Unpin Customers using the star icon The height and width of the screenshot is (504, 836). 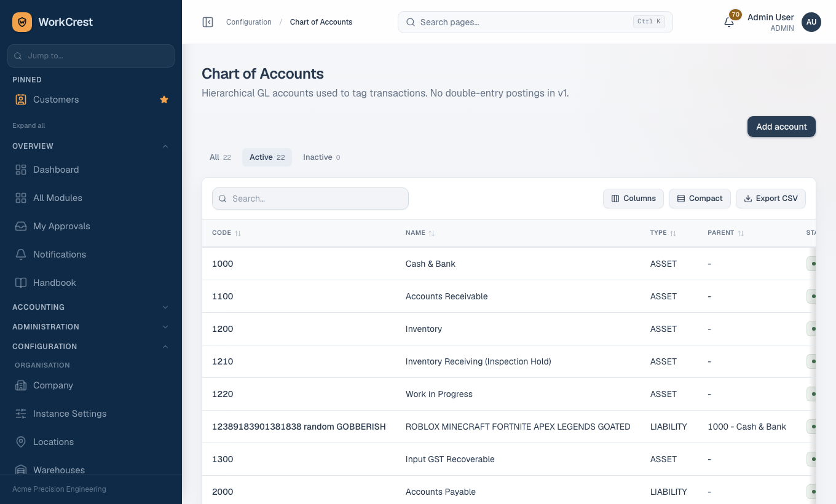(164, 100)
